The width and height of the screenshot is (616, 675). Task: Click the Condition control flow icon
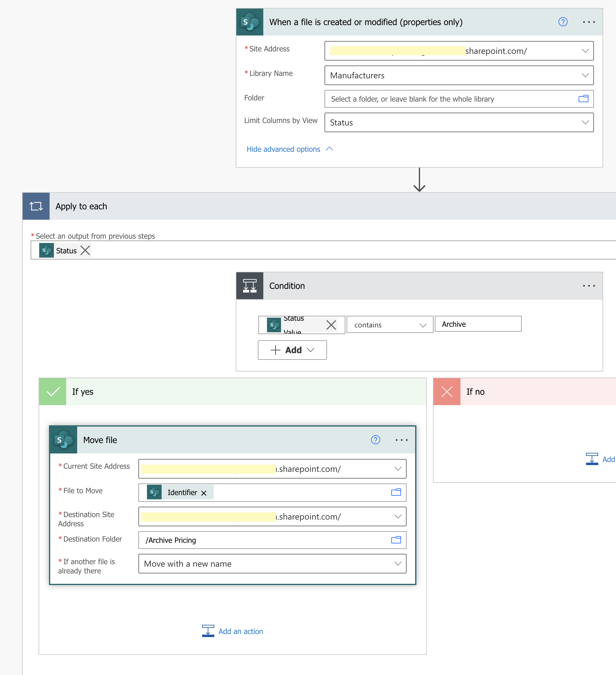[x=250, y=285]
